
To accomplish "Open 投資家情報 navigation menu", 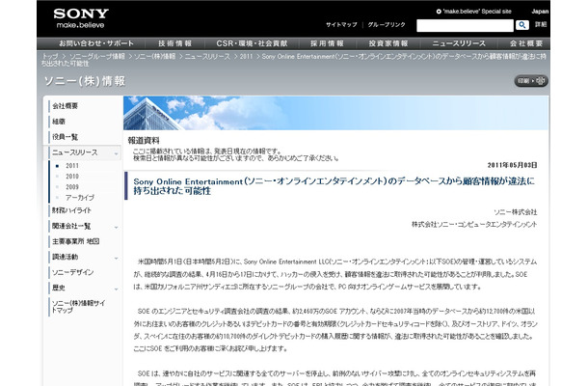I will coord(388,43).
